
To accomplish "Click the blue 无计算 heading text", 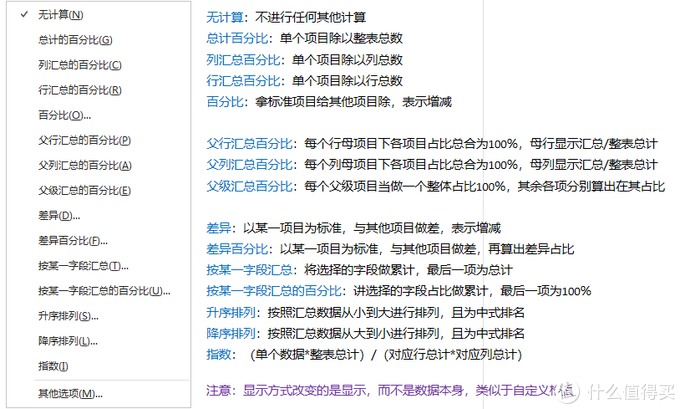I will pyautogui.click(x=225, y=17).
